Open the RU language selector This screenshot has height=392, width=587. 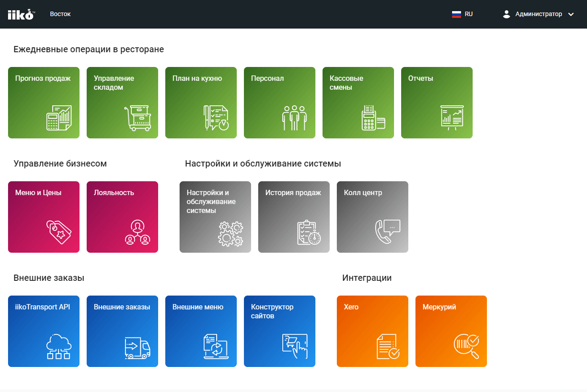point(462,14)
